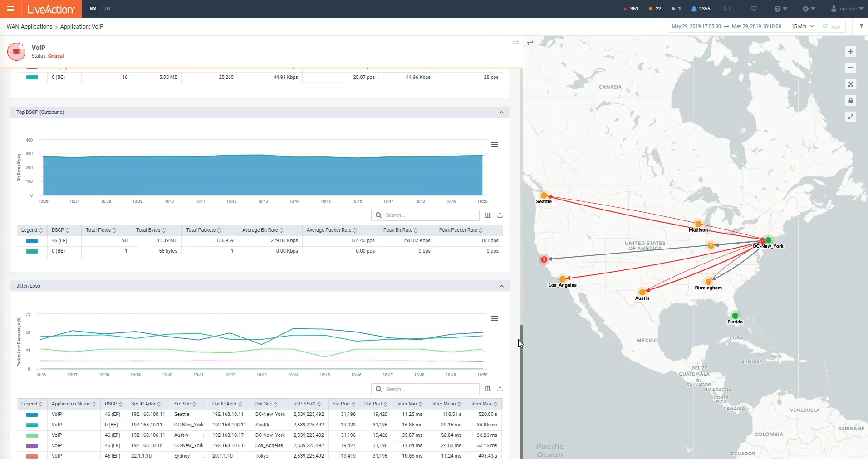Toggle Auto refresh
This screenshot has height=459, width=868.
pos(831,26)
